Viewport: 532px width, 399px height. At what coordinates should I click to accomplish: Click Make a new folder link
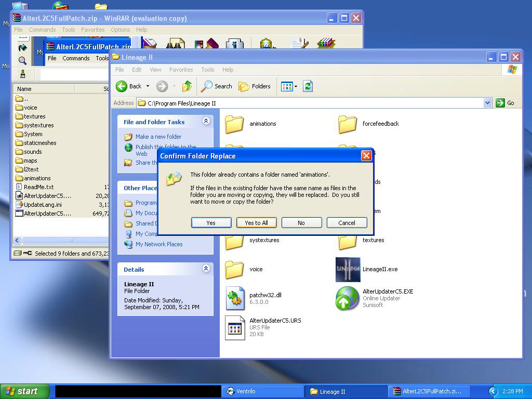pyautogui.click(x=158, y=137)
